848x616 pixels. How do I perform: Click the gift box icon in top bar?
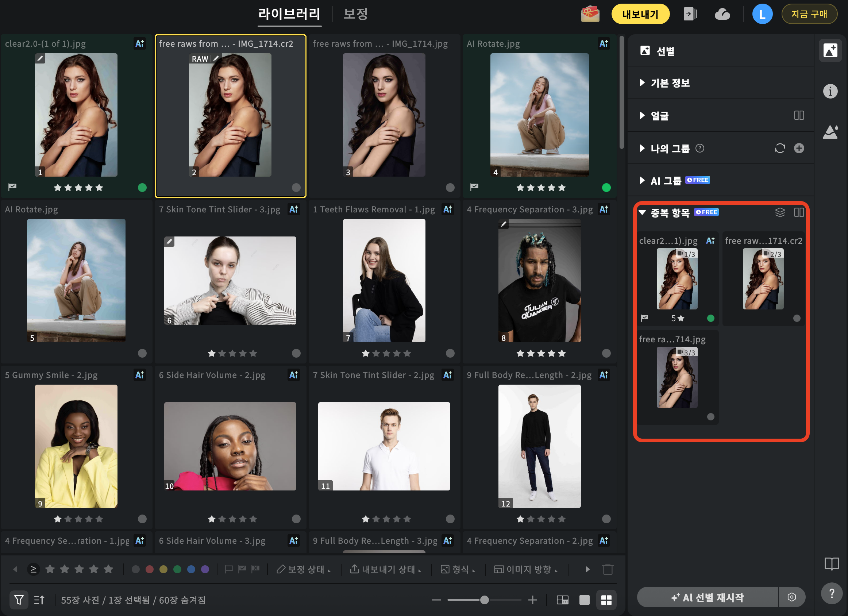tap(590, 14)
